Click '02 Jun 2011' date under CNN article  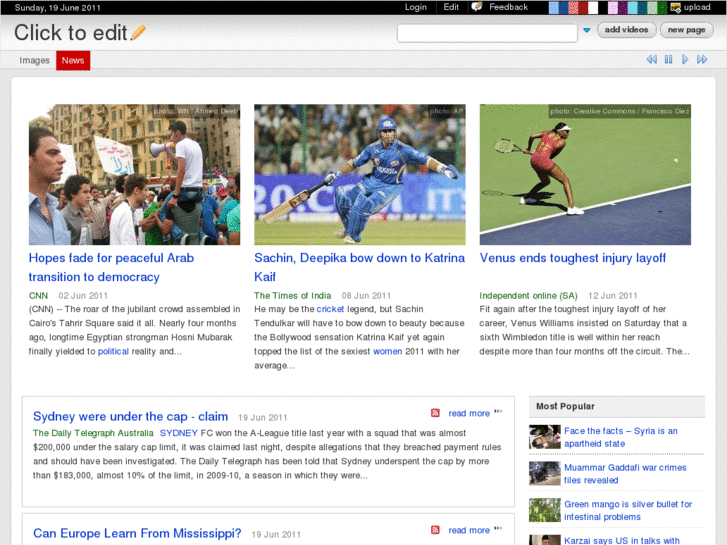(x=83, y=295)
